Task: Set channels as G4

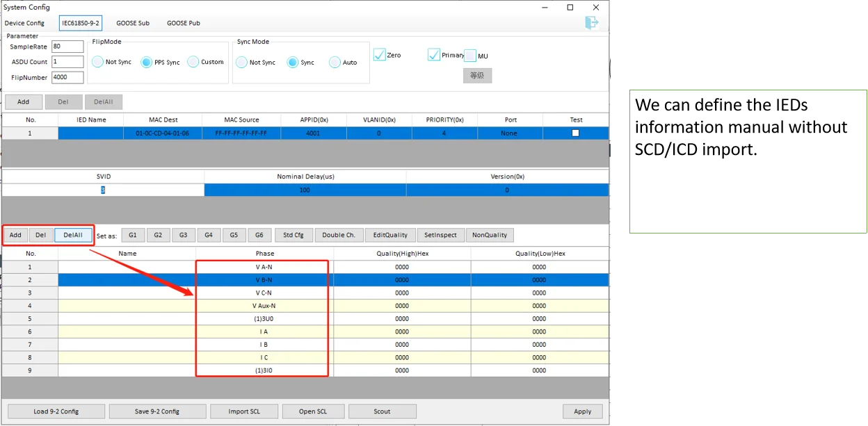Action: 209,235
